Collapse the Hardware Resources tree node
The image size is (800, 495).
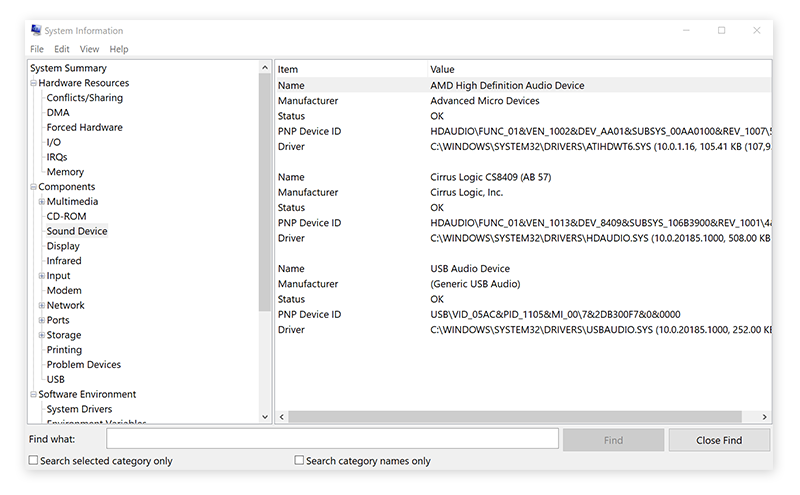(x=33, y=83)
